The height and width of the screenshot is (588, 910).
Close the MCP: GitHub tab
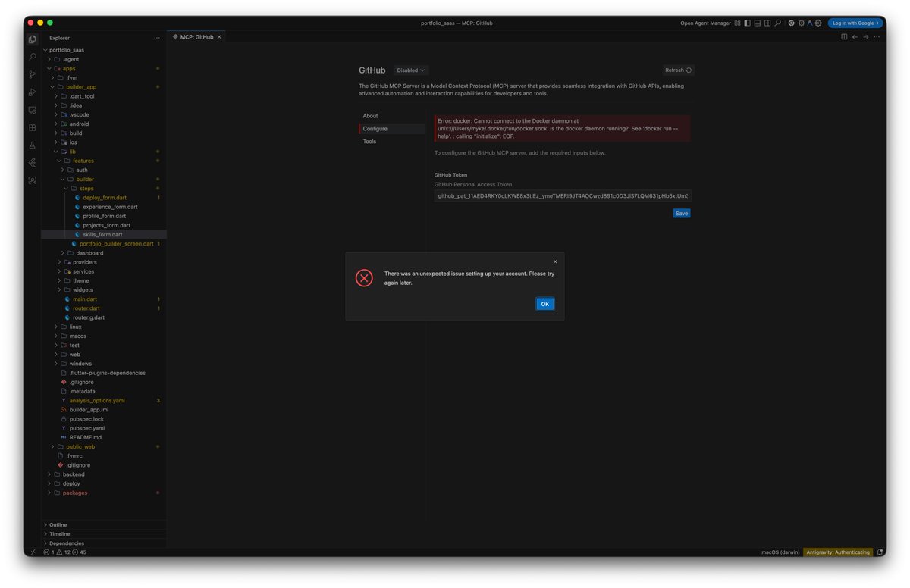220,36
